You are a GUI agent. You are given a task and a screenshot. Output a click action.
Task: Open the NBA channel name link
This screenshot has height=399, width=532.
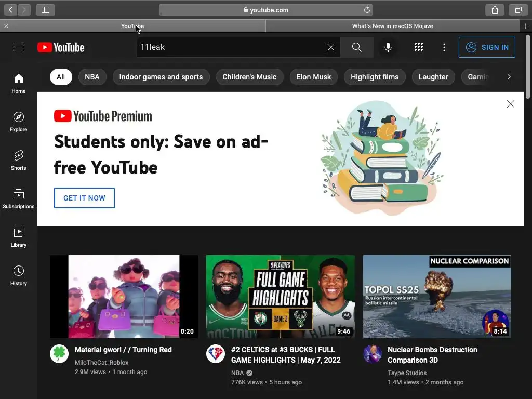point(237,373)
